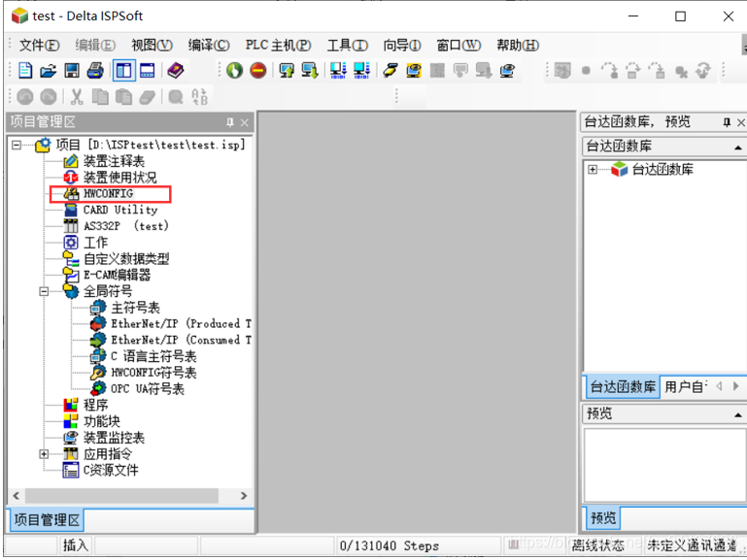Click the red Stop PLC icon

tap(257, 71)
